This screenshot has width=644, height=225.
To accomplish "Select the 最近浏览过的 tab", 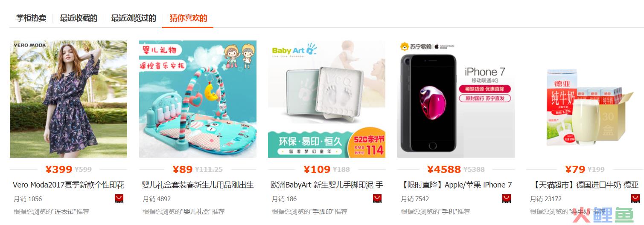I will click(134, 18).
